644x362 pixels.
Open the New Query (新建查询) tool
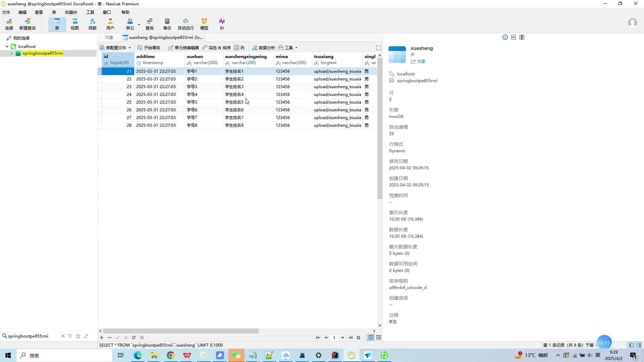[x=27, y=24]
